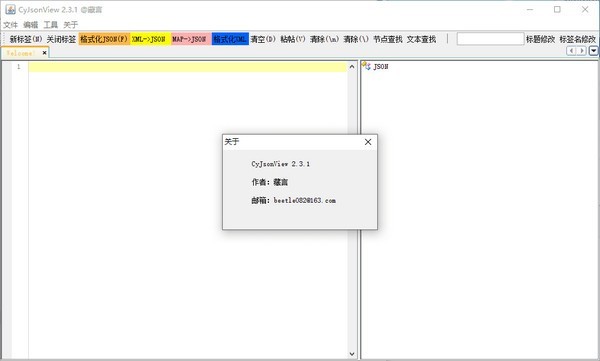The image size is (600, 361).
Task: Click CyJsonView 2.3.1 text in dialog
Action: (280, 164)
